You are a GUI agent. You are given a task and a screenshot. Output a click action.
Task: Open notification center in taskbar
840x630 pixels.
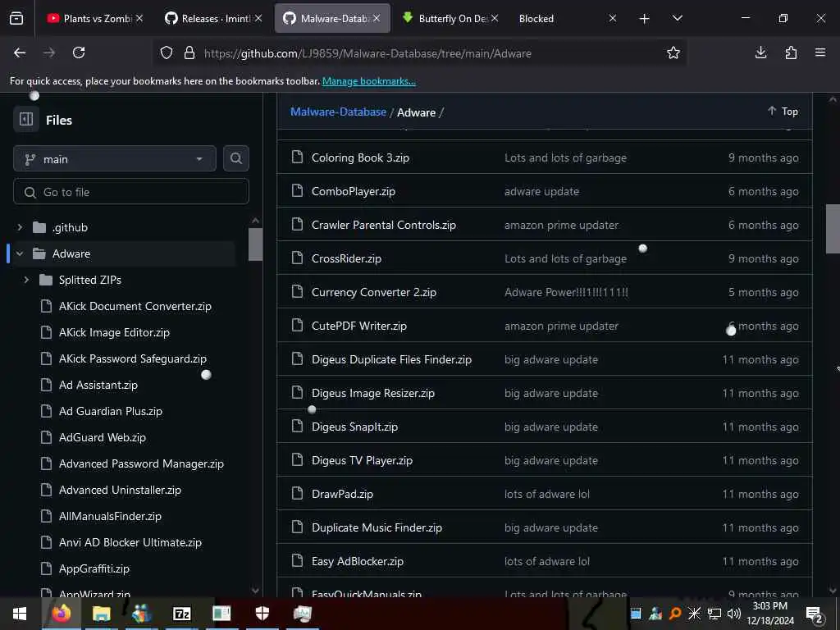pos(815,614)
